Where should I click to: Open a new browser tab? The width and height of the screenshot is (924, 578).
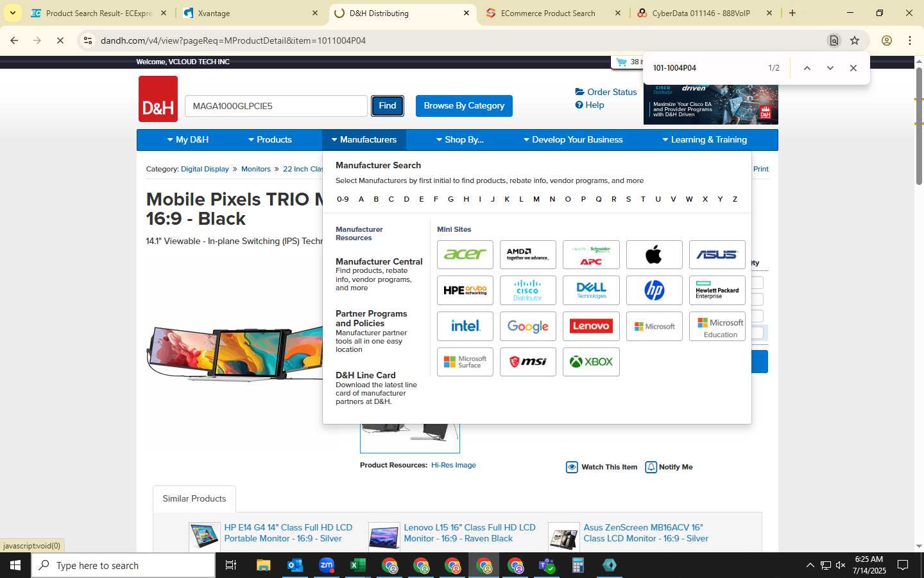(x=792, y=13)
